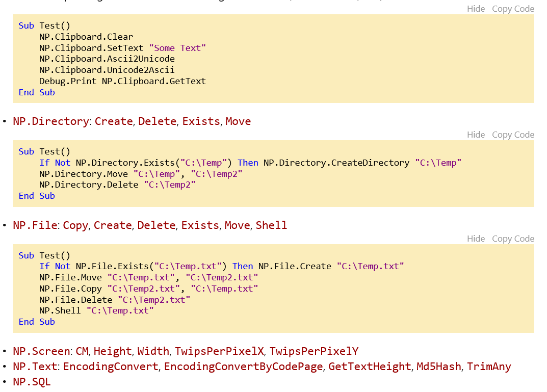Click GetTextHeight in the NP.Text list
The image size is (547, 392).
(370, 366)
